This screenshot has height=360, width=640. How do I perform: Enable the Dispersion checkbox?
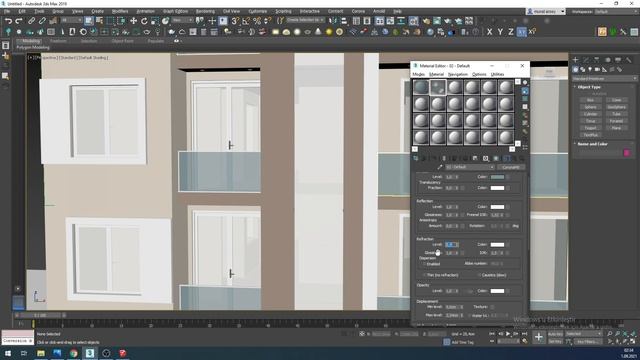425,264
